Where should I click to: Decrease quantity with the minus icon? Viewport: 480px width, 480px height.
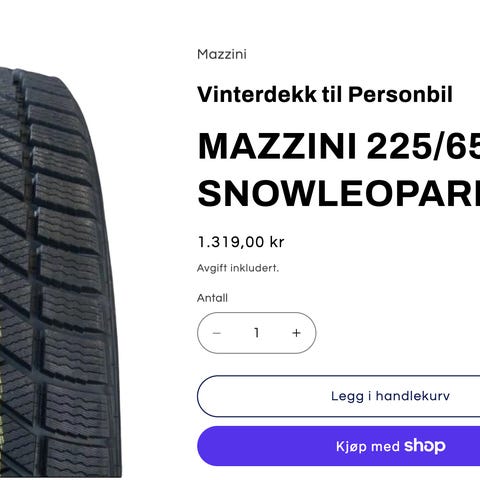tap(217, 333)
